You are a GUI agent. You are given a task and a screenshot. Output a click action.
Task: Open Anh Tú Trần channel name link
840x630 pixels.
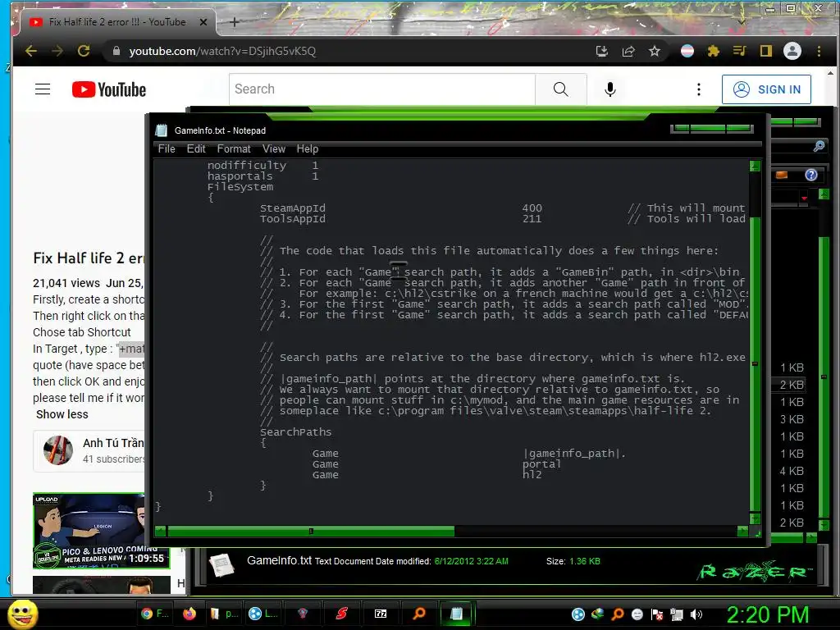113,443
